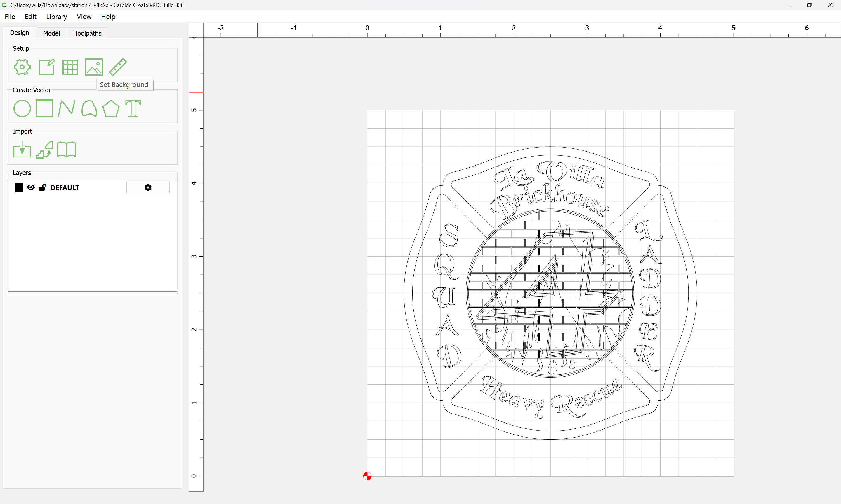Select the Polygon vector tool
Viewport: 841px width, 504px height.
[111, 109]
